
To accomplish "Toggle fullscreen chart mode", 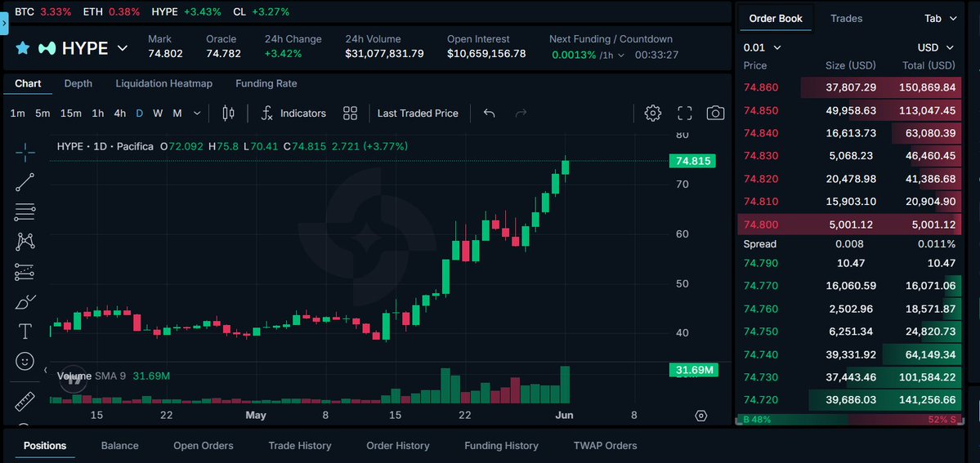I will (685, 113).
